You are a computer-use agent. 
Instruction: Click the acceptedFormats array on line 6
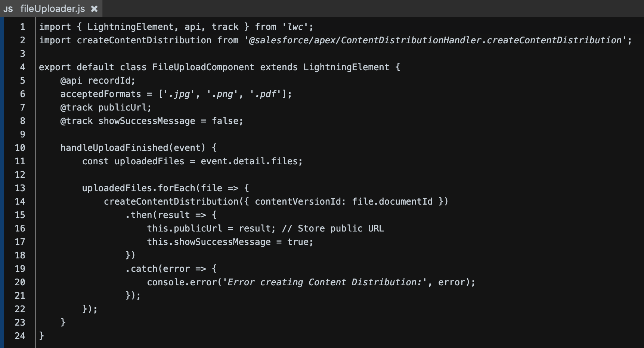click(x=176, y=94)
